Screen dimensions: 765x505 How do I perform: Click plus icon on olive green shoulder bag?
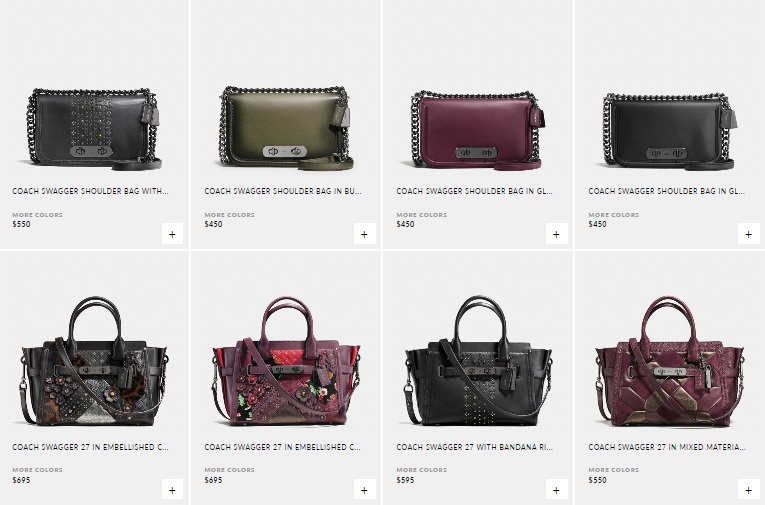point(364,234)
